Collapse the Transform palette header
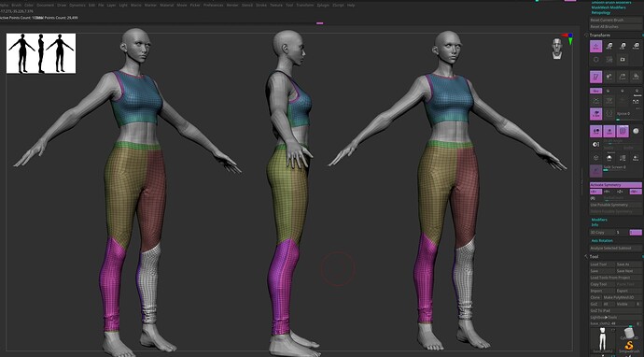The width and height of the screenshot is (644, 357). coord(599,36)
